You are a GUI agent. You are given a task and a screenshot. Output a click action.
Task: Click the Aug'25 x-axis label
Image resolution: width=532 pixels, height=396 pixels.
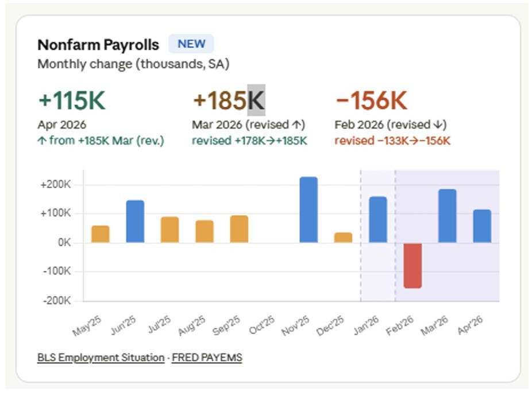(x=192, y=325)
